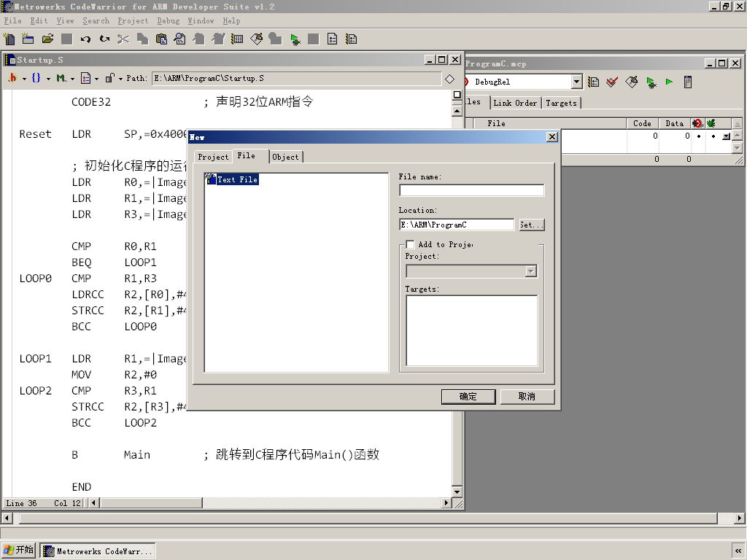747x560 pixels.
Task: Click the 取消 (Cancel) button
Action: pyautogui.click(x=527, y=397)
